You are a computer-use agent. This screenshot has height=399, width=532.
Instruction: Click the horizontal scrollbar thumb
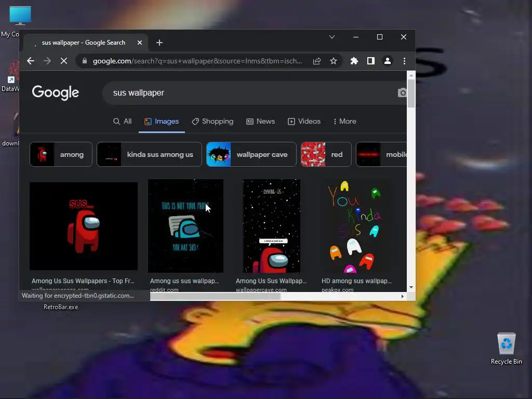click(x=216, y=296)
